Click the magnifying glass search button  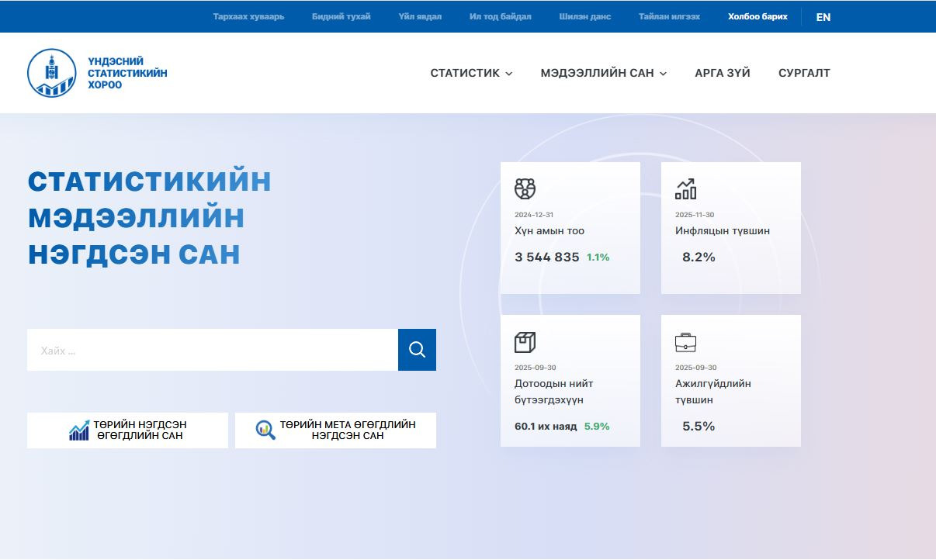417,350
